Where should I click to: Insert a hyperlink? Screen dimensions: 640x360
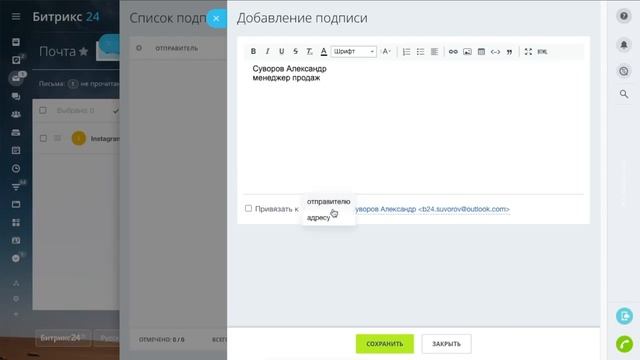(453, 51)
